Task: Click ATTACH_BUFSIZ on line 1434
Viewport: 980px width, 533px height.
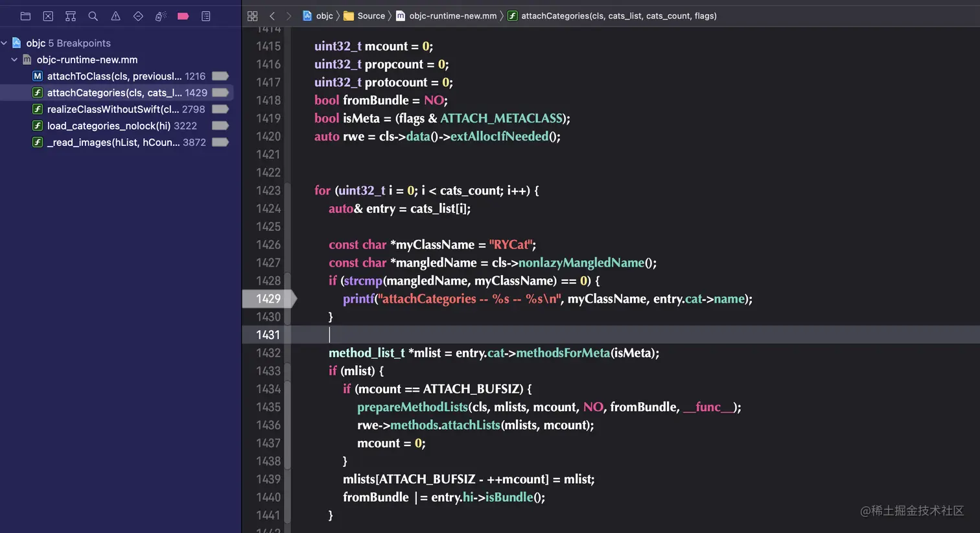Action: 472,389
